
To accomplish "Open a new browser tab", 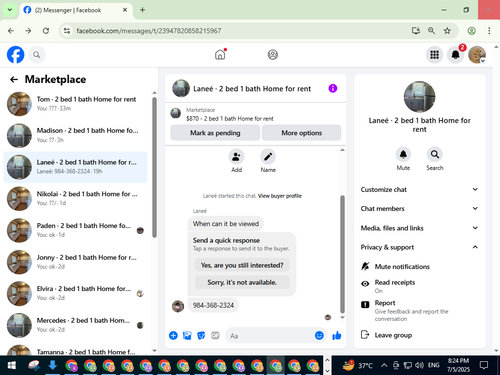I will pos(142,10).
